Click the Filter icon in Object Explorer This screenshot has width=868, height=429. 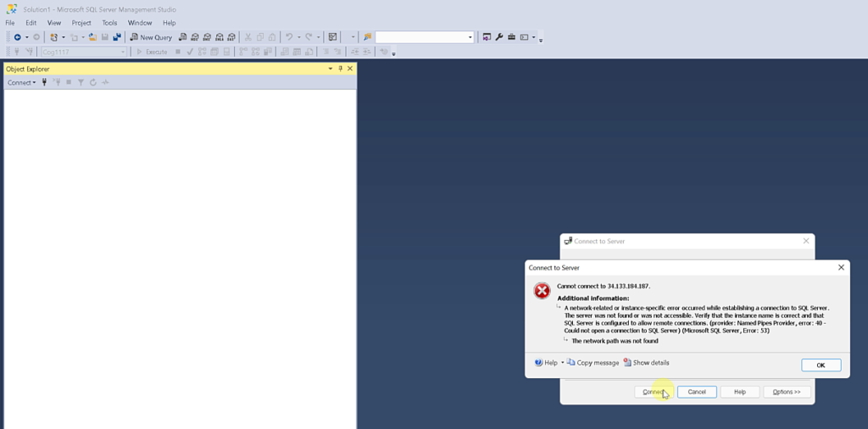(81, 82)
